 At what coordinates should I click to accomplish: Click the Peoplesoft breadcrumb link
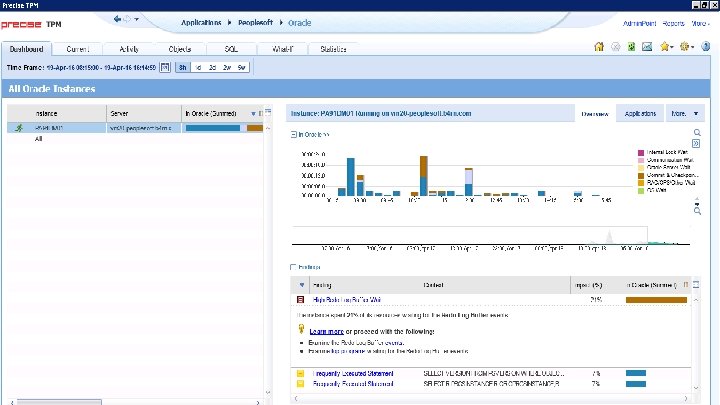[255, 22]
